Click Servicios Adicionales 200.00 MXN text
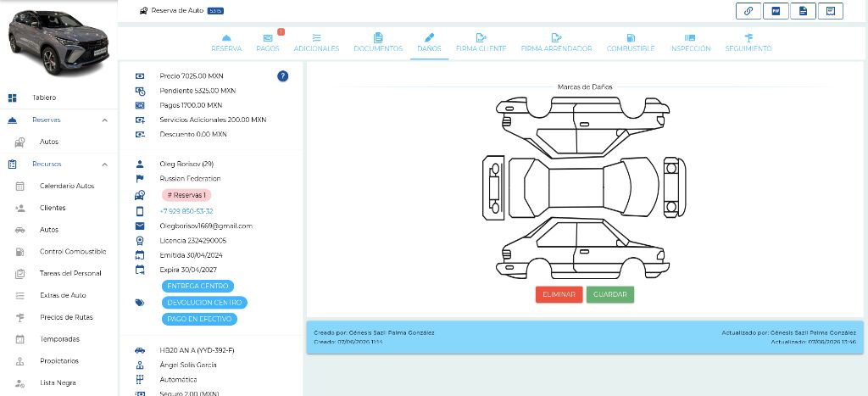Viewport: 868px width, 396px height. coord(213,120)
